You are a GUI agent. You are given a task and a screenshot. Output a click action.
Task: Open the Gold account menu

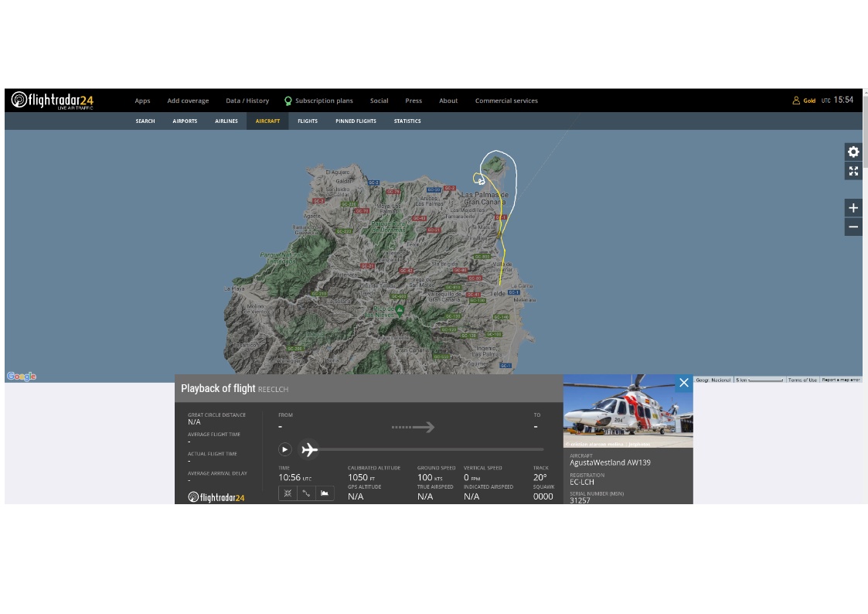(x=809, y=101)
